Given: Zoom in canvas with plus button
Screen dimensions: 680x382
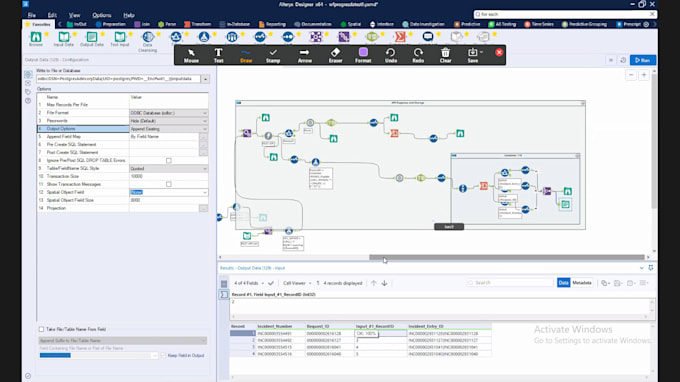Looking at the screenshot, I should coord(644,75).
